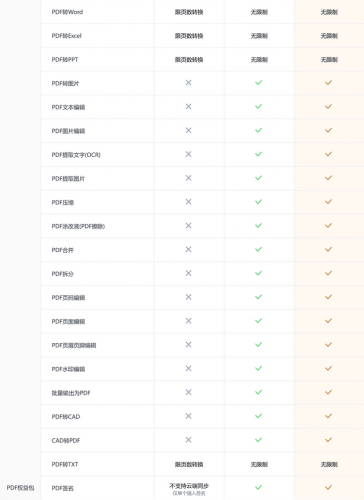Image resolution: width=364 pixels, height=500 pixels.
Task: Click 不支持云端同步 text in PDF签名 row
Action: point(189,486)
